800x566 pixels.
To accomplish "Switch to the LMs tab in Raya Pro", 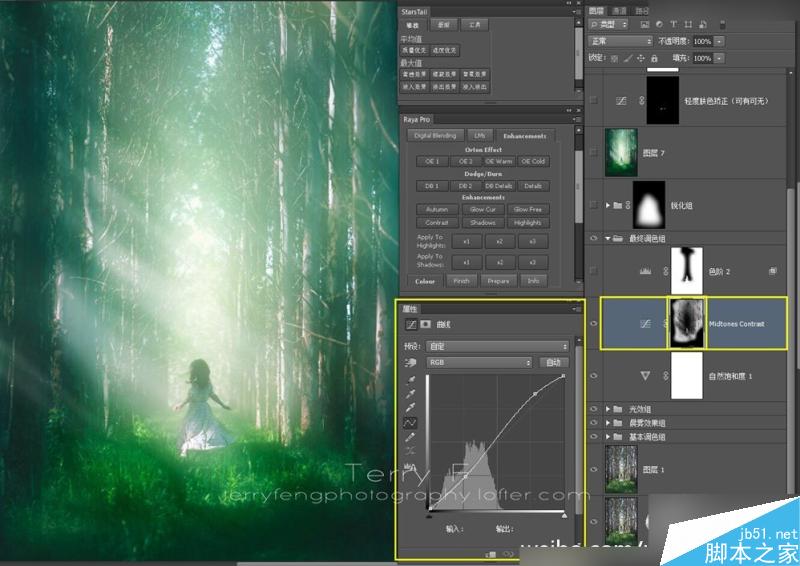I will tap(480, 136).
